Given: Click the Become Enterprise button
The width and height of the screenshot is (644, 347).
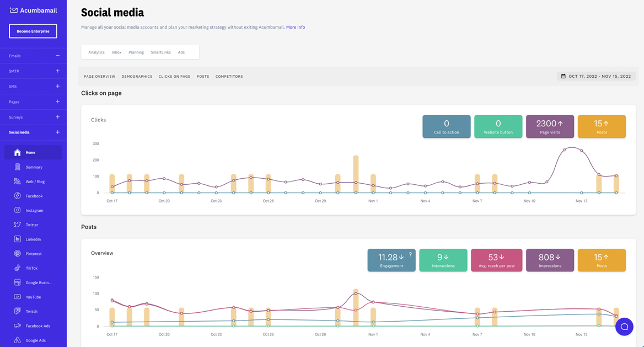Looking at the screenshot, I should [33, 31].
